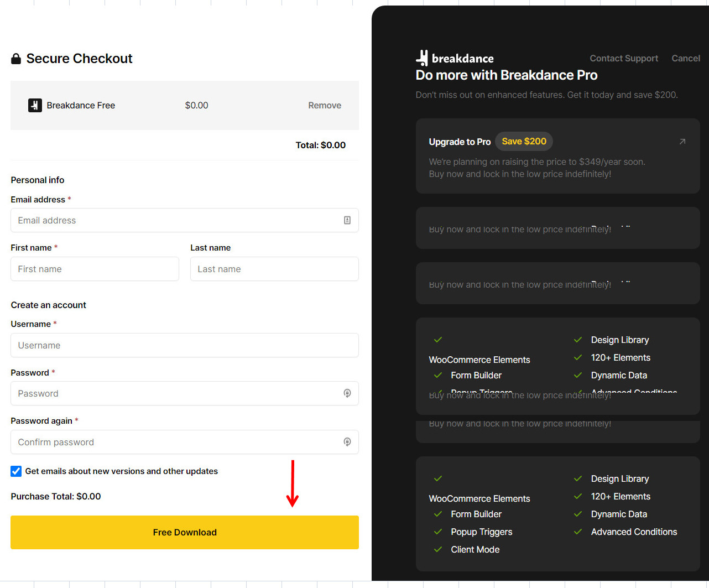The height and width of the screenshot is (588, 709).
Task: Focus the Password input field
Action: 185,393
